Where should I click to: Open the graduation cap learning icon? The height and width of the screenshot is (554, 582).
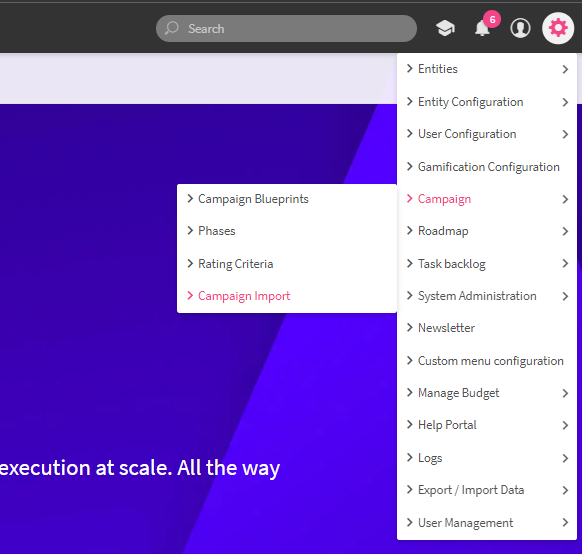coord(445,28)
